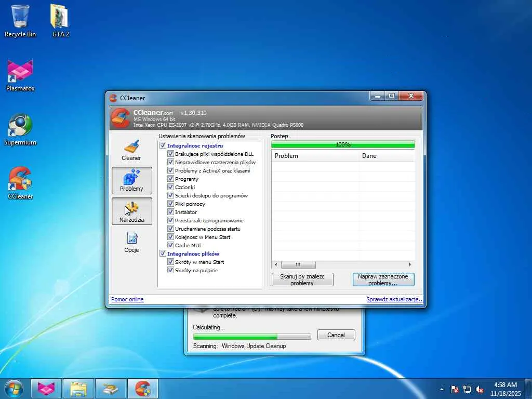Toggle the Czcionki checkbox
Viewport: 532px width, 399px height.
[x=170, y=187]
